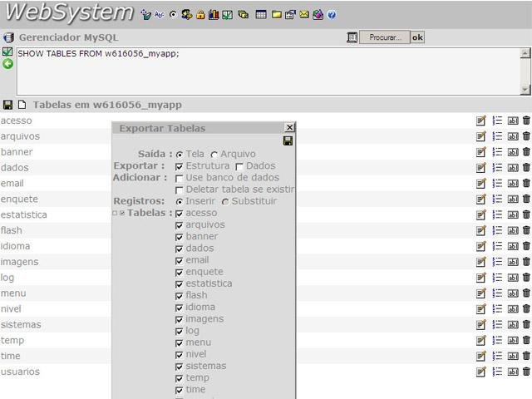Click the abl field icon for the sistemas table
532x399 pixels.
click(x=513, y=325)
